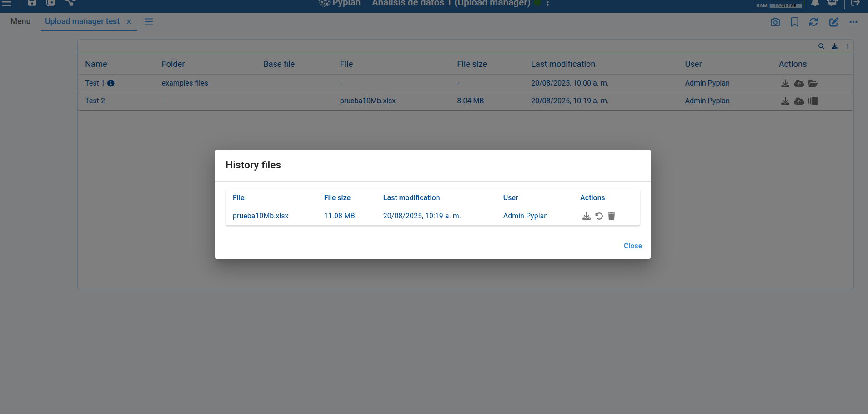Open edit mode via the pencil icon

click(834, 22)
